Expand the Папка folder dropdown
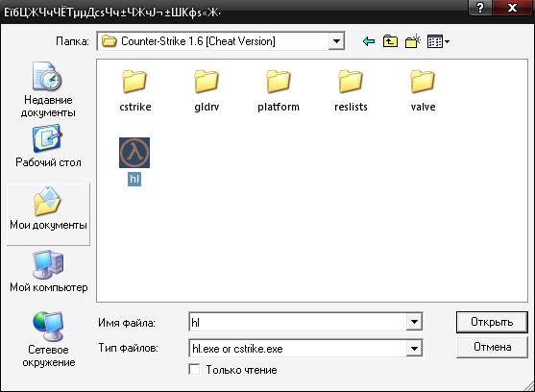Screen dimensions: 535x392 tap(336, 41)
